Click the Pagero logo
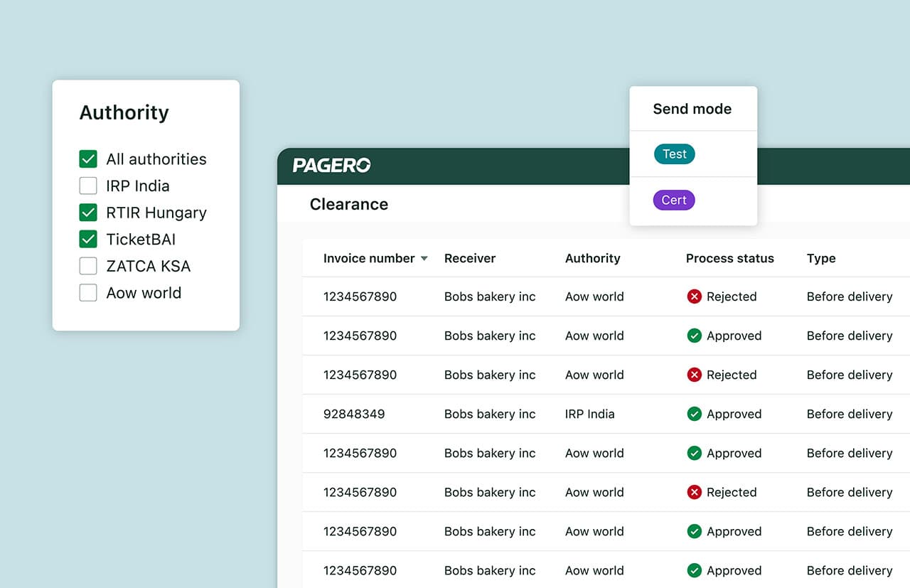This screenshot has height=588, width=910. click(x=331, y=165)
